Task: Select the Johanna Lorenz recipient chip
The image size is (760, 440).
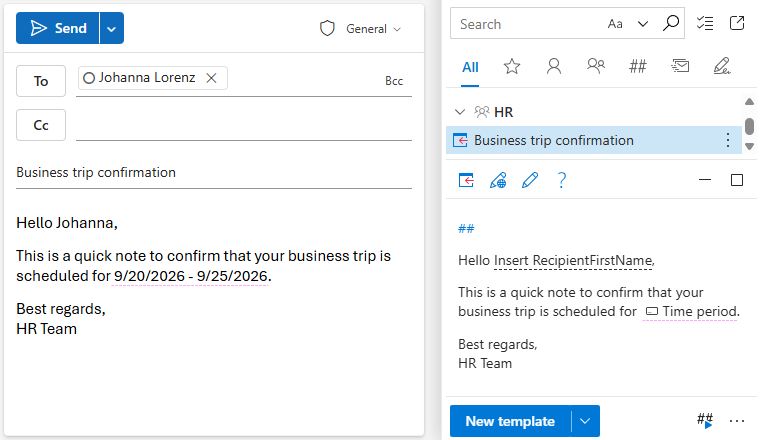Action: click(x=153, y=78)
